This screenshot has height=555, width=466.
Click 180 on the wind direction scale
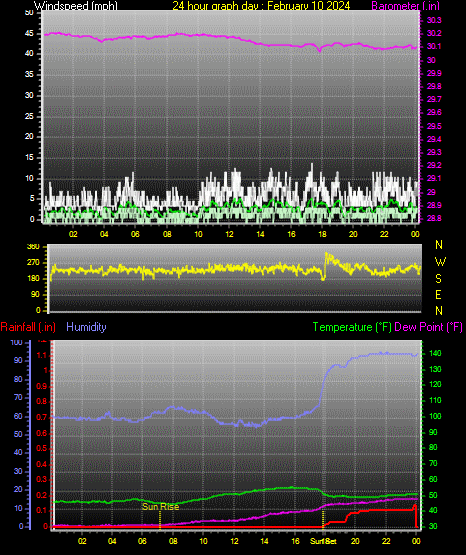click(33, 279)
